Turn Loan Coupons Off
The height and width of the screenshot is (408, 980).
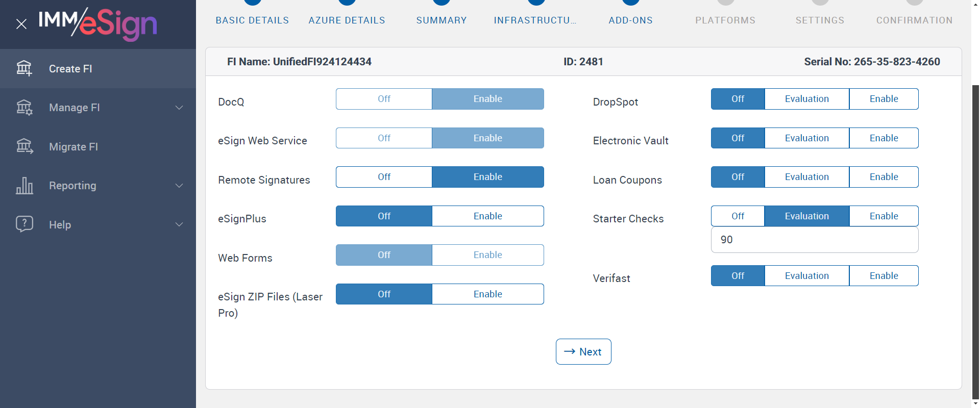coord(738,177)
